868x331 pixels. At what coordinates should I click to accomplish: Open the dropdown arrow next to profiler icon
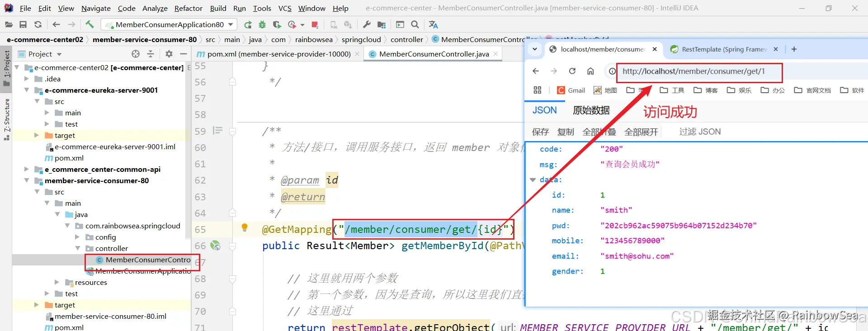click(302, 25)
